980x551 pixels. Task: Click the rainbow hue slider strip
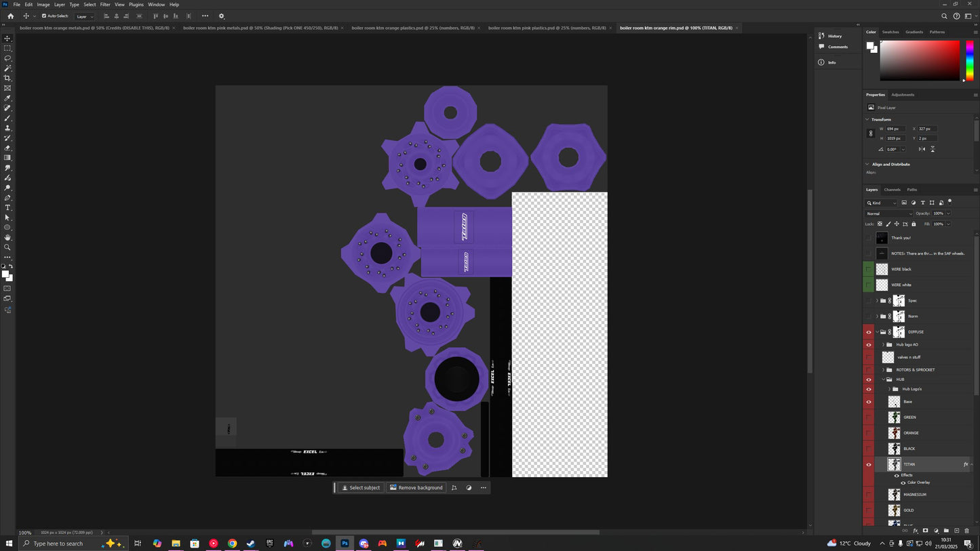pyautogui.click(x=970, y=60)
